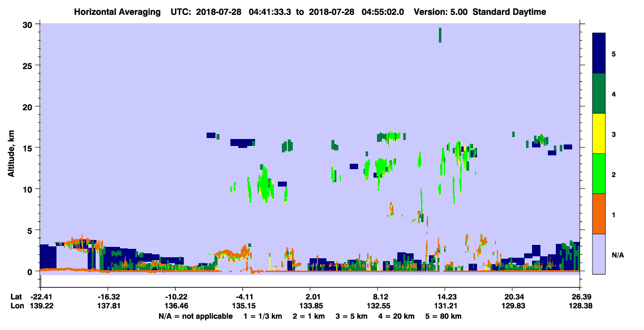The height and width of the screenshot is (330, 644).
Task: Click the yellow colorbar segment labeled 3
Action: [x=599, y=134]
